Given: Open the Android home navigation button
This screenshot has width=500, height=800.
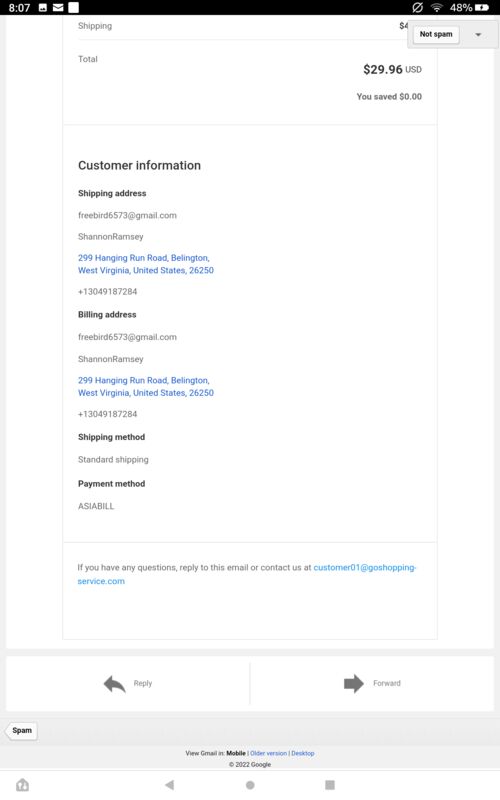Looking at the screenshot, I should click(x=250, y=785).
